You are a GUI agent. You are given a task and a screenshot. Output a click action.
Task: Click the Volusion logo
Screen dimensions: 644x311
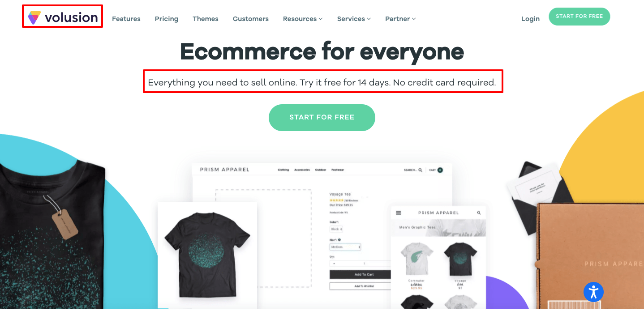coord(63,17)
